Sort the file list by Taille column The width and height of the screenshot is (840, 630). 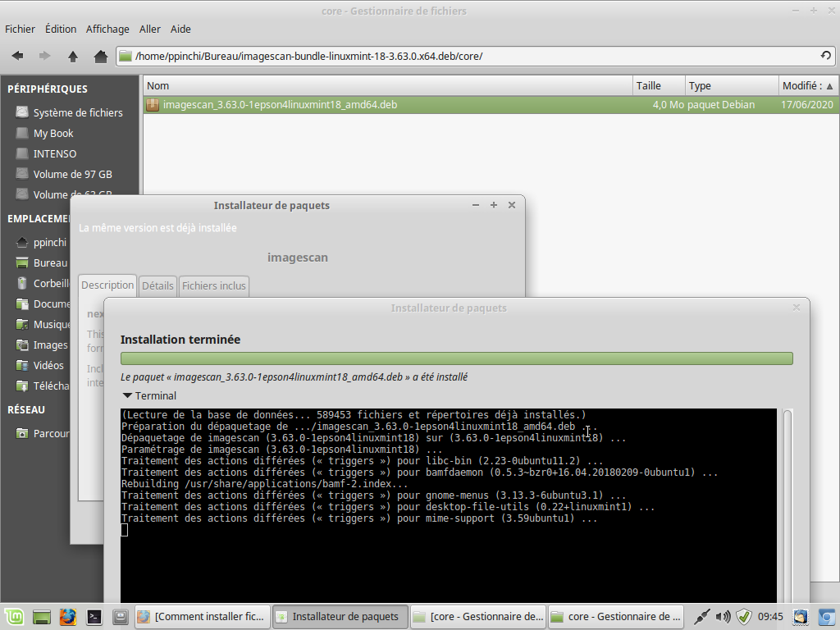click(657, 85)
